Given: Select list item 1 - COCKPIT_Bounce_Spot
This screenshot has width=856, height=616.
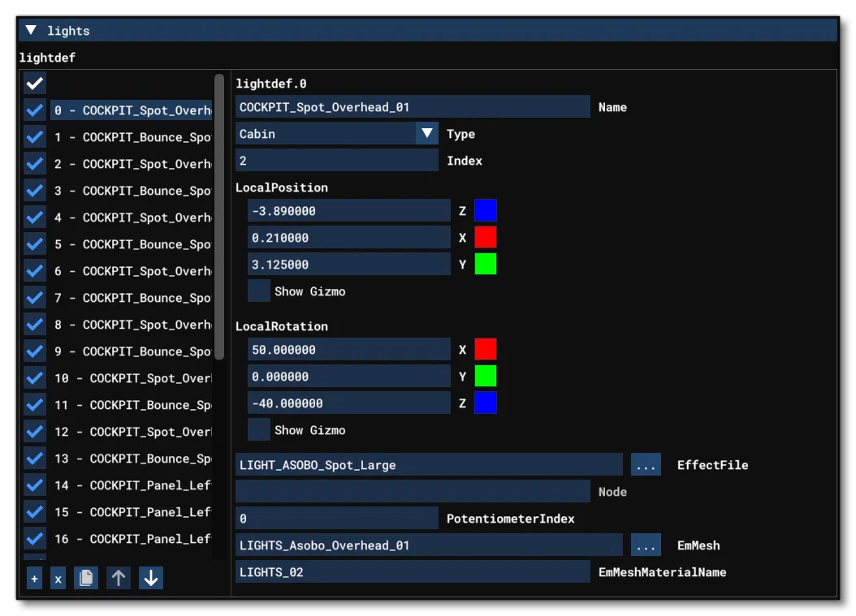Looking at the screenshot, I should click(x=131, y=137).
